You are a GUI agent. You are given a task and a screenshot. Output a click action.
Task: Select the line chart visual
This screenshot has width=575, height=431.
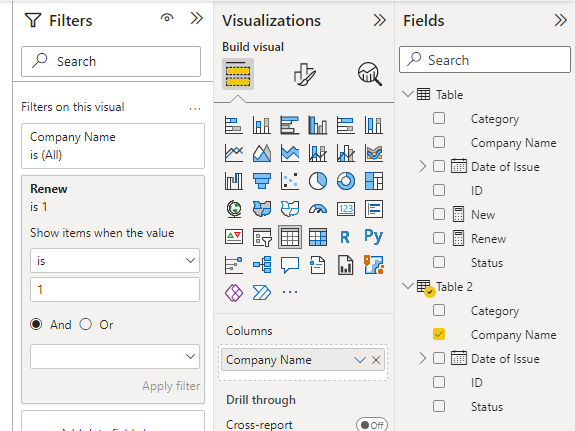234,153
